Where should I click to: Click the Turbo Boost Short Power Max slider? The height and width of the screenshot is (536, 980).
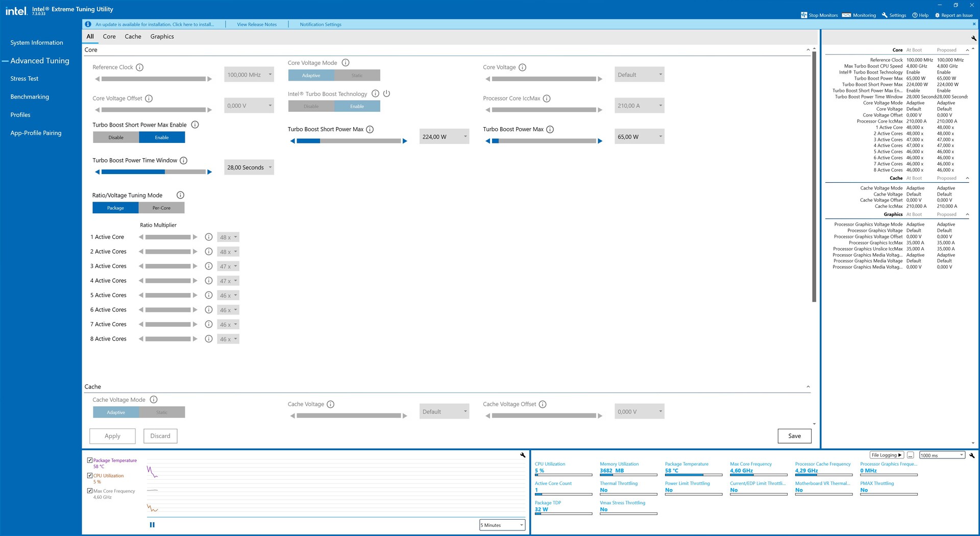tap(349, 141)
